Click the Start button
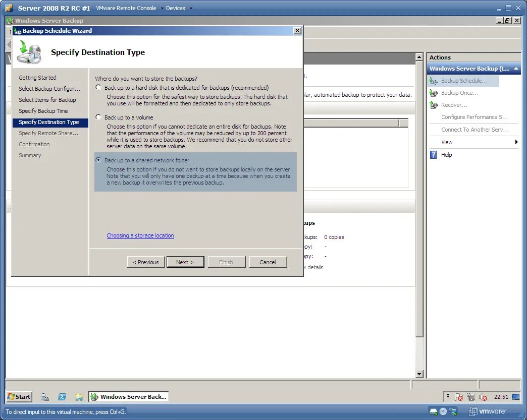This screenshot has width=527, height=420. point(19,396)
